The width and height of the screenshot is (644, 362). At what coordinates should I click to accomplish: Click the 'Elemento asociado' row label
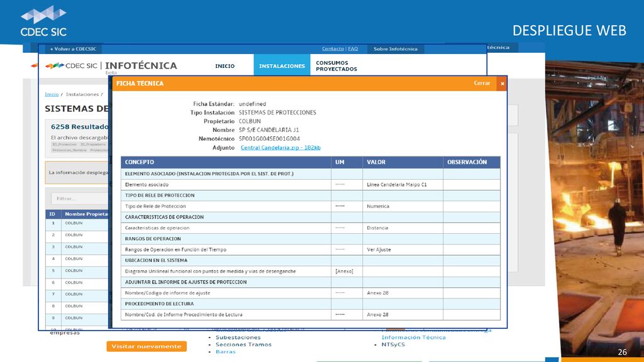pyautogui.click(x=147, y=185)
